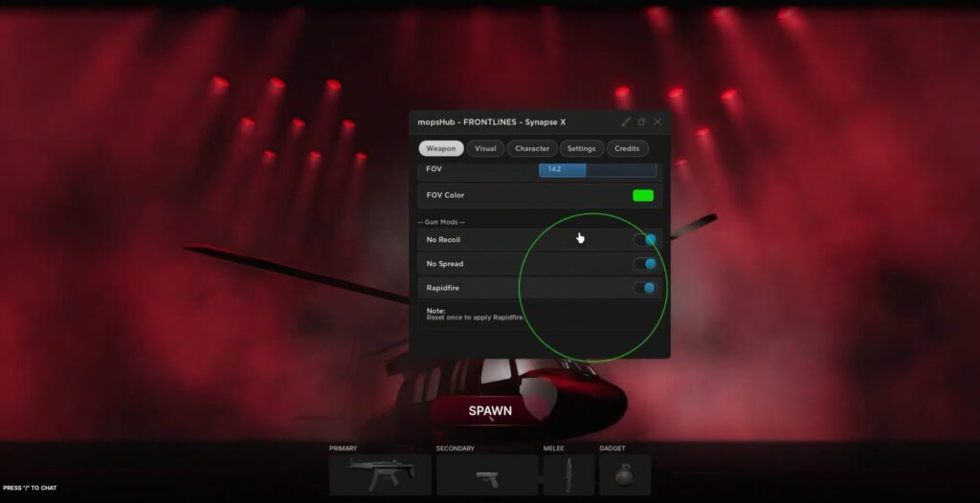Go to the Settings tab

[581, 149]
